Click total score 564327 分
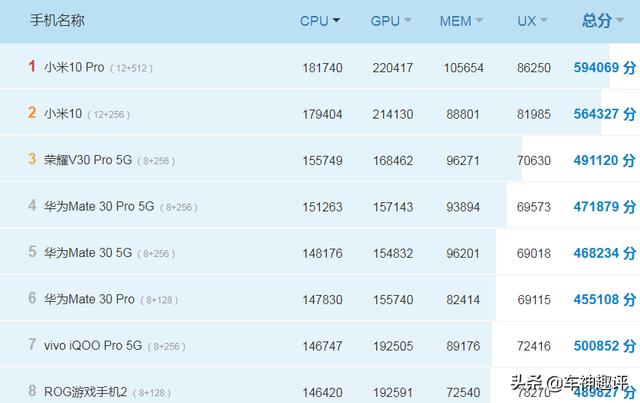 click(604, 114)
